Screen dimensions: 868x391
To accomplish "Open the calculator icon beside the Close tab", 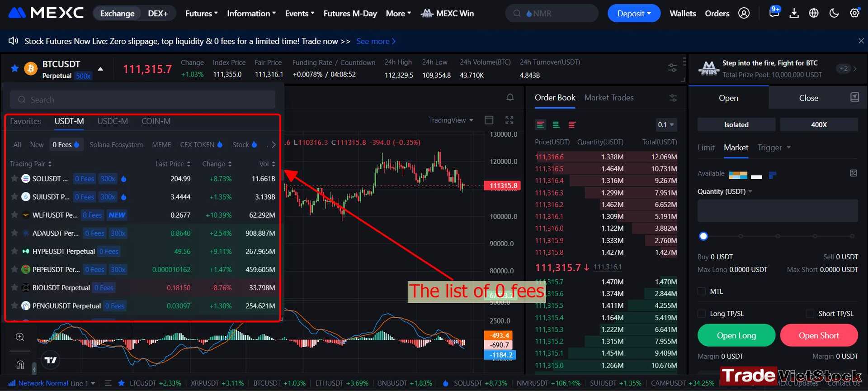I will click(854, 97).
